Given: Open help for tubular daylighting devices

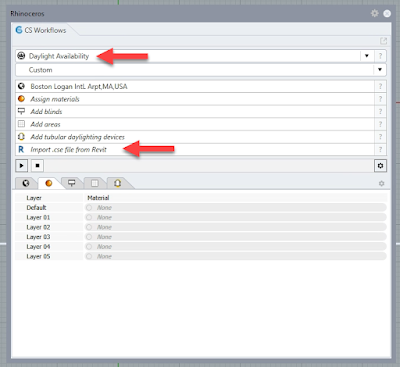Looking at the screenshot, I should pyautogui.click(x=380, y=137).
